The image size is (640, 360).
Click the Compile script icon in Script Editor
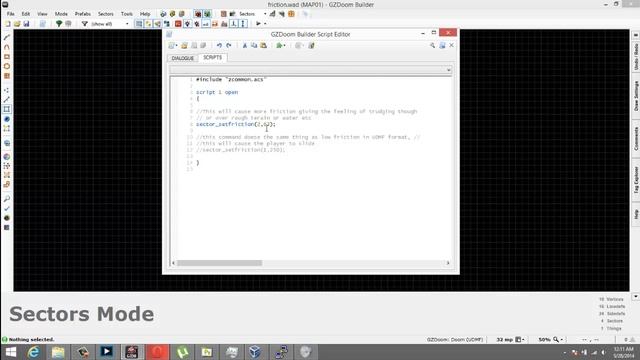(311, 45)
